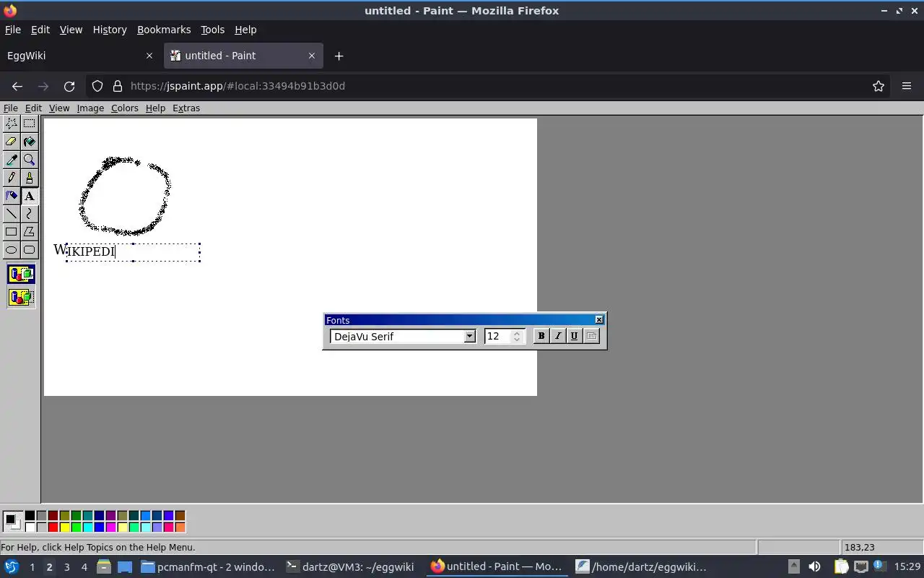The image size is (924, 578).
Task: Open the Image menu
Action: click(90, 108)
